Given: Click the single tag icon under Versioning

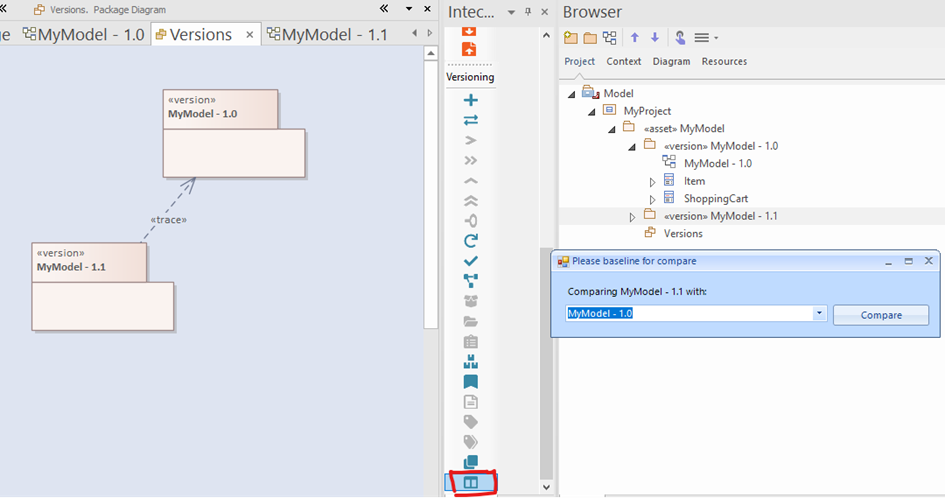Looking at the screenshot, I should pos(471,421).
